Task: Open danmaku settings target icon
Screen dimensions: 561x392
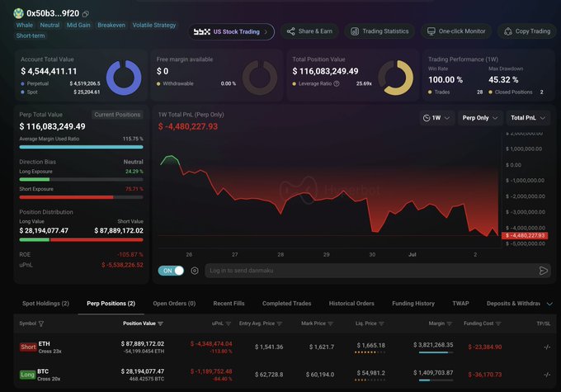Action: point(195,271)
